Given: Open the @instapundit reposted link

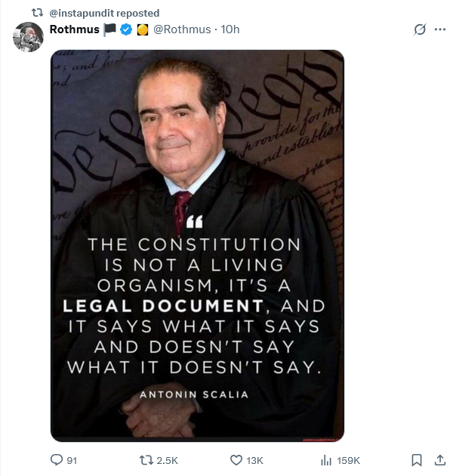Looking at the screenshot, I should coord(104,13).
